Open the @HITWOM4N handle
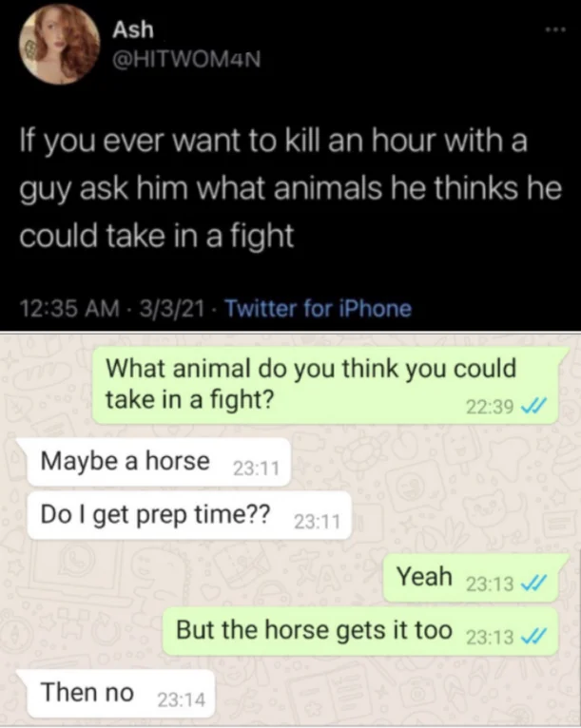The height and width of the screenshot is (728, 581). (x=186, y=59)
